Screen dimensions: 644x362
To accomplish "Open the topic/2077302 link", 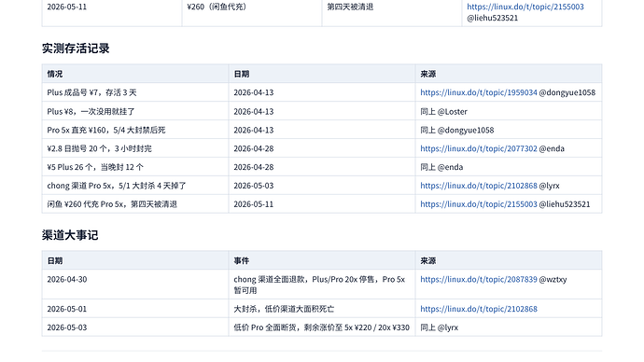I will [479, 148].
